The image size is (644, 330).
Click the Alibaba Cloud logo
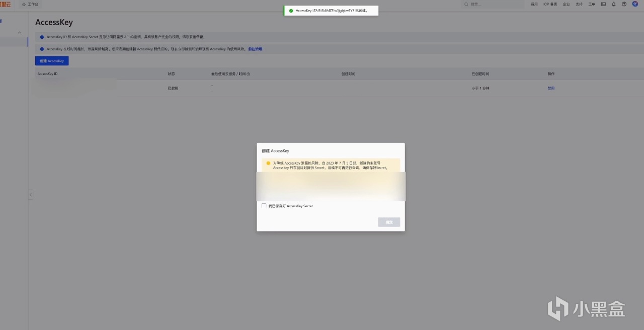[x=5, y=4]
